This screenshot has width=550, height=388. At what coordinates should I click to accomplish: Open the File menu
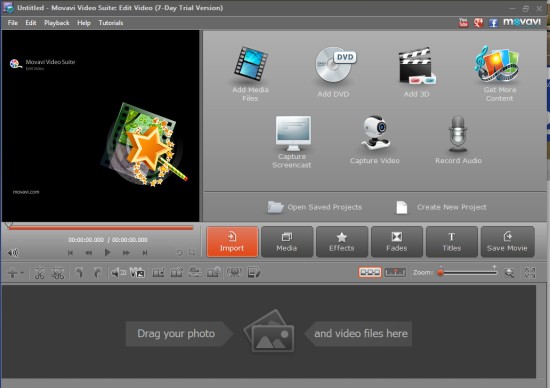[12, 23]
